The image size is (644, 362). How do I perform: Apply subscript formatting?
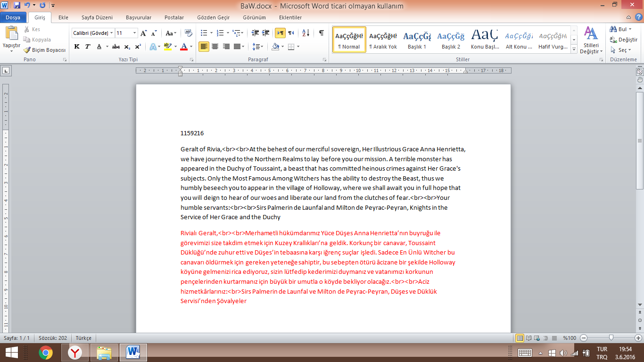127,47
